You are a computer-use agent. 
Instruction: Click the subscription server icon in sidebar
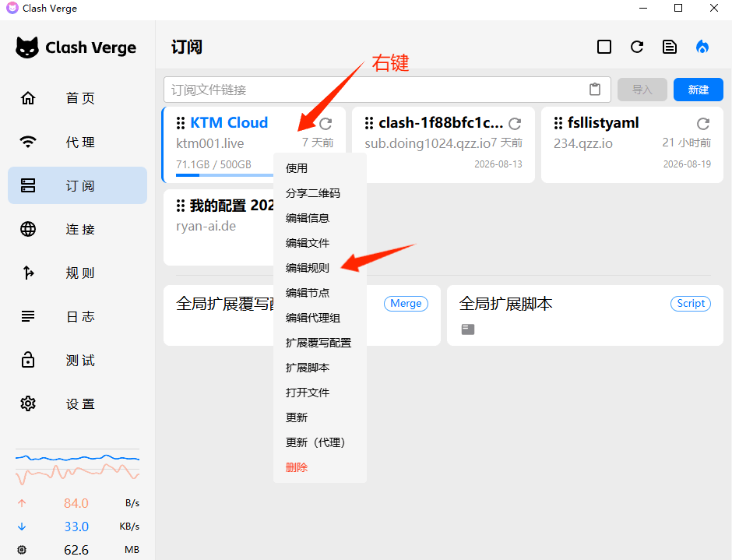28,185
